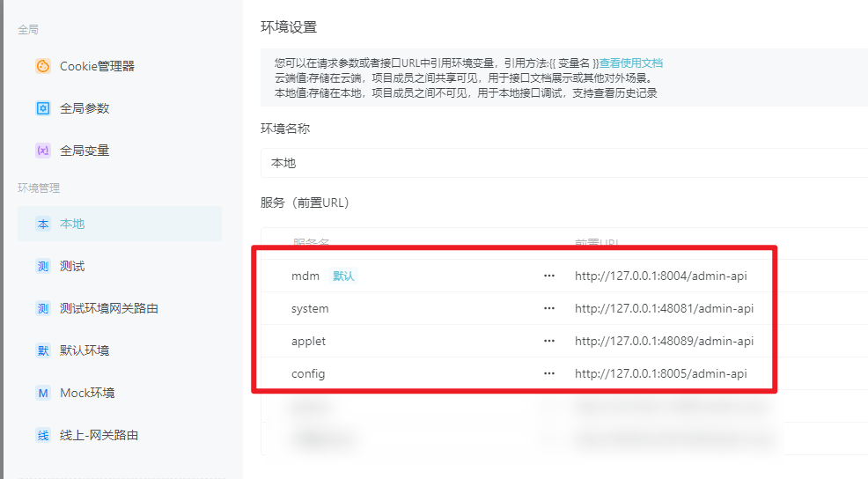Viewport: 868px width, 479px height.
Task: Open the more options dots for config row
Action: click(549, 374)
